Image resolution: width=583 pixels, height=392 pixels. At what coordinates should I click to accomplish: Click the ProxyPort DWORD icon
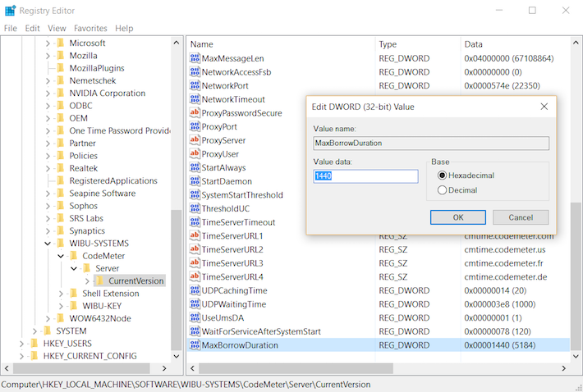tap(195, 126)
